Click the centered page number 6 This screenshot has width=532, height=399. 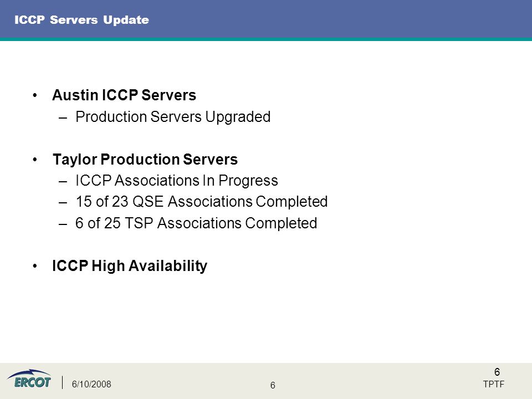click(x=273, y=385)
